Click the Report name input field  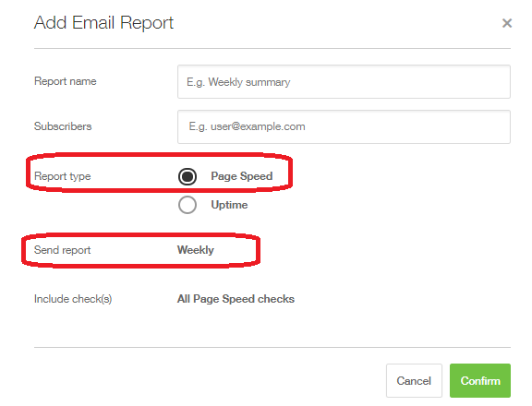[344, 82]
